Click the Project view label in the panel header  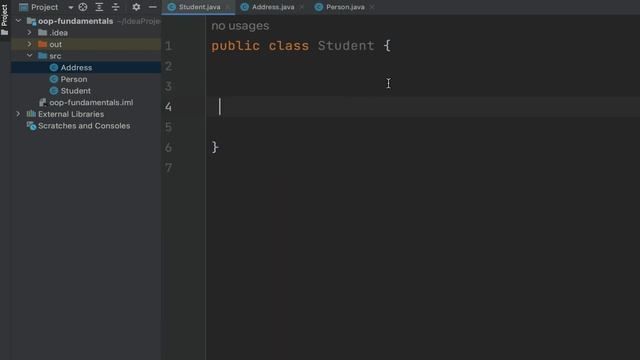coord(44,7)
